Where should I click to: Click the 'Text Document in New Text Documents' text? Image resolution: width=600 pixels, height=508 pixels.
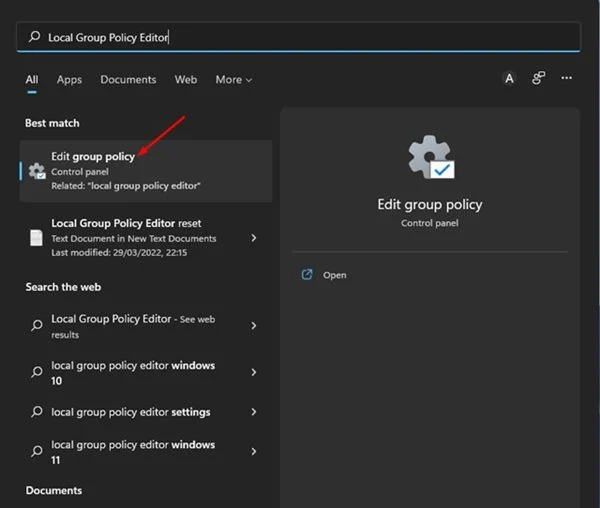click(134, 238)
